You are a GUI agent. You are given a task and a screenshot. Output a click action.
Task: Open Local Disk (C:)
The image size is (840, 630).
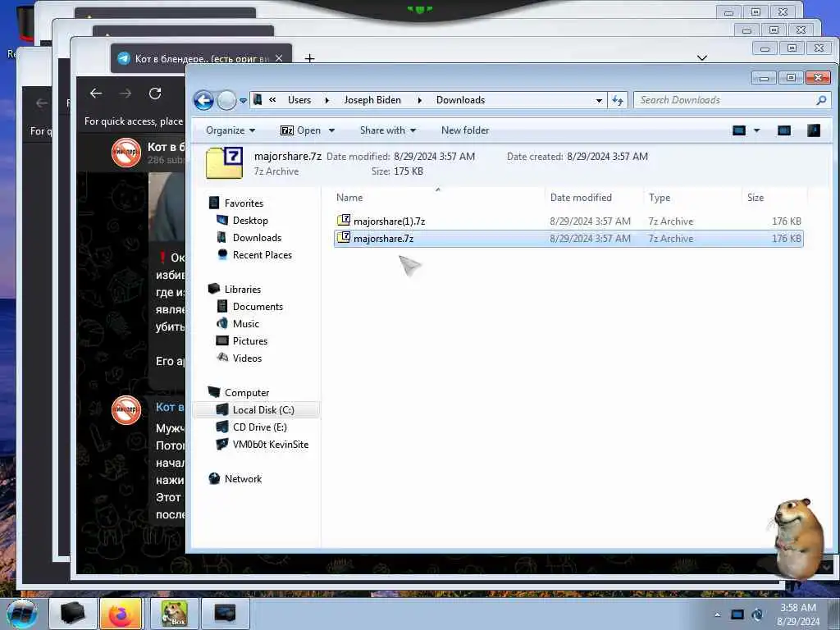coord(263,410)
